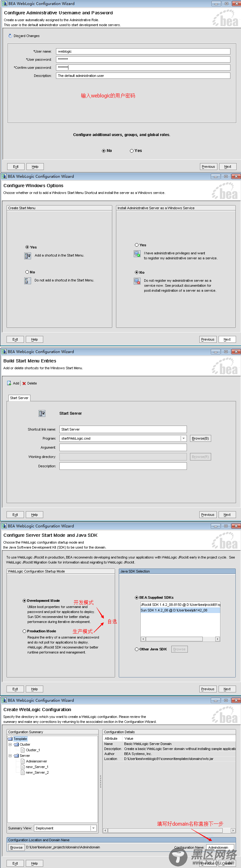
Task: Click the title bar app icon of Build Start Menu Entries
Action: click(x=4, y=351)
